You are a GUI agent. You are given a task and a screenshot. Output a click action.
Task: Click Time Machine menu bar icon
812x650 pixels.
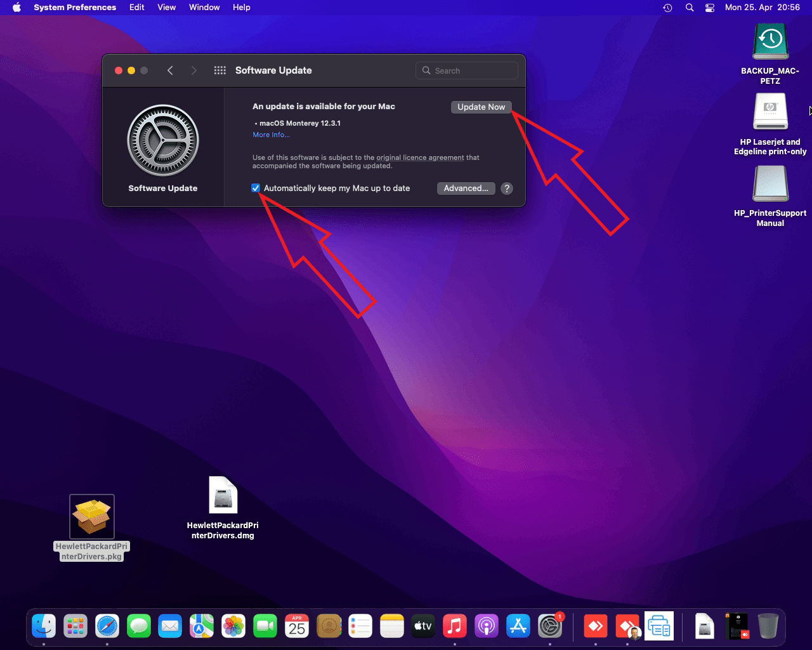pos(667,8)
